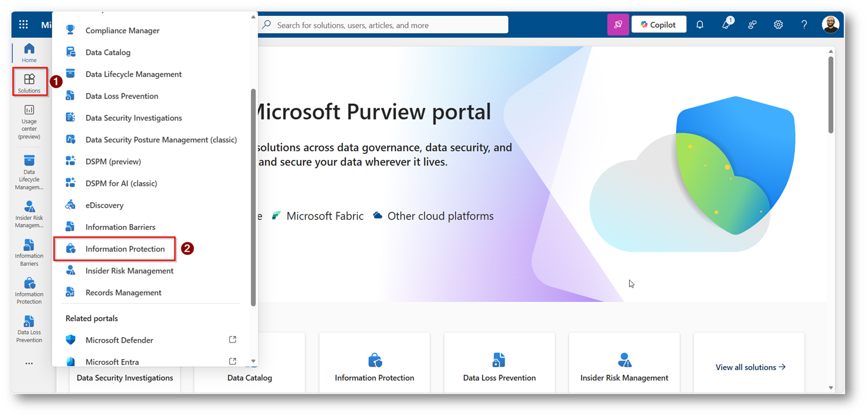This screenshot has width=868, height=417.
Task: Click the Microsoft Fabric logo icon
Action: coord(276,216)
